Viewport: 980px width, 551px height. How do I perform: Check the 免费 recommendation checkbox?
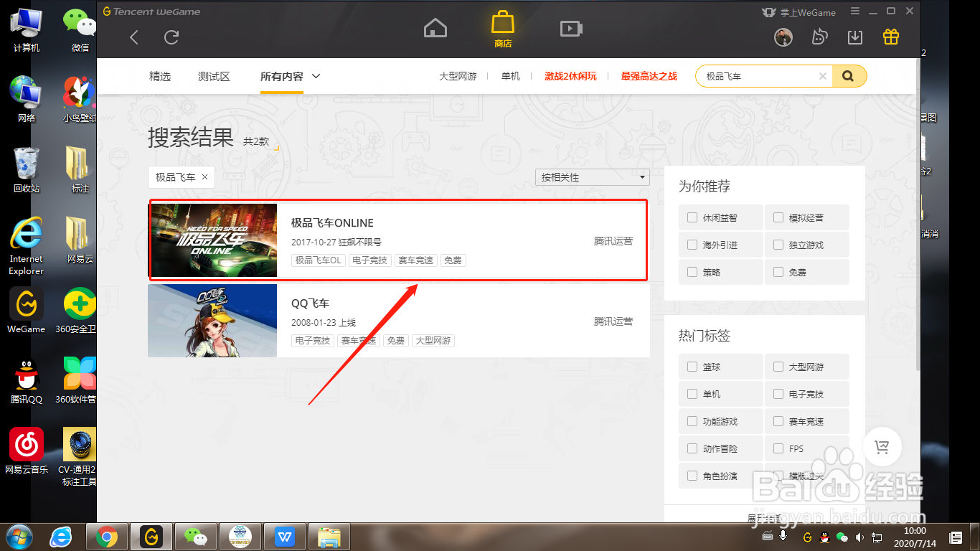778,272
